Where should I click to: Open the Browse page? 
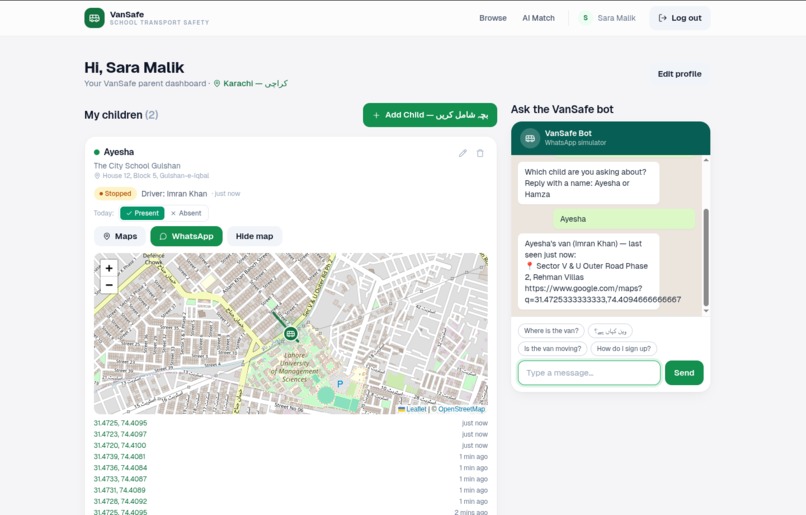[493, 18]
